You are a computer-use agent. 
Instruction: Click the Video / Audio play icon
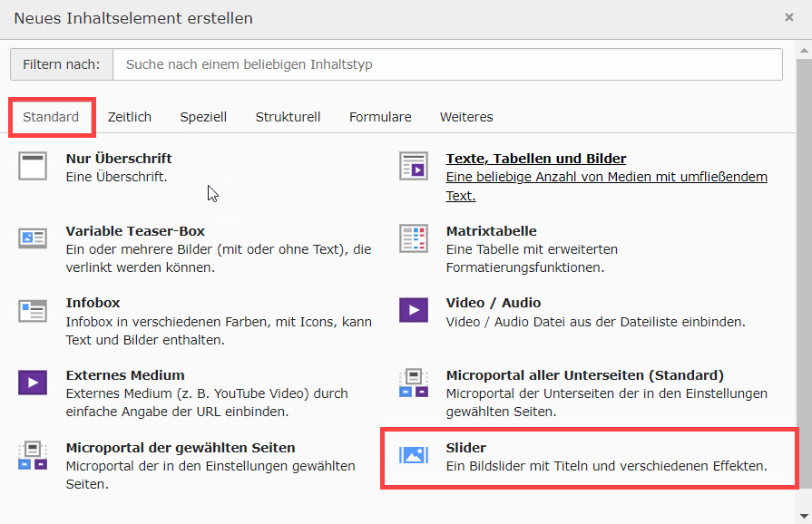tap(413, 310)
